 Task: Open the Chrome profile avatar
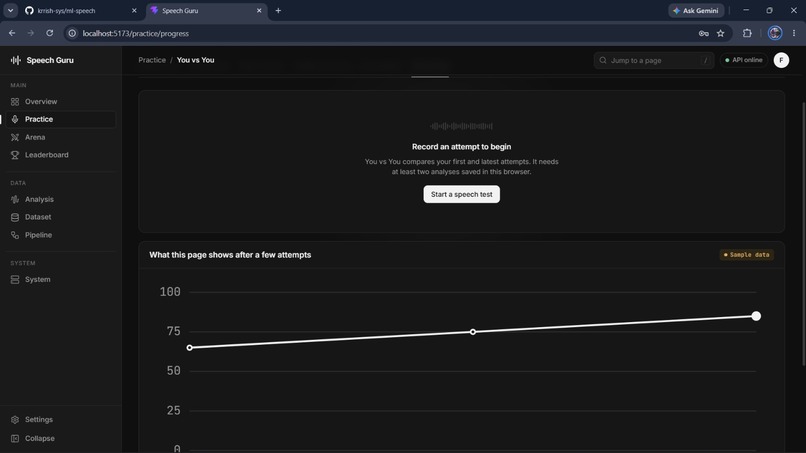click(x=775, y=33)
